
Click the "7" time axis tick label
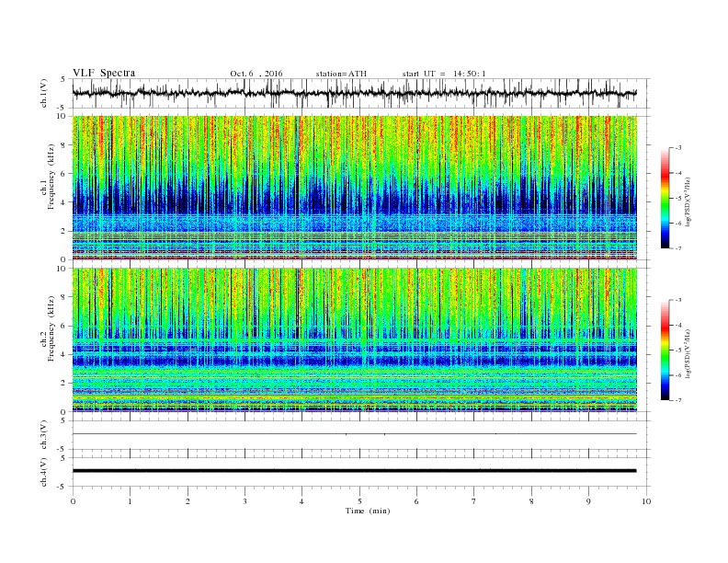click(x=474, y=501)
